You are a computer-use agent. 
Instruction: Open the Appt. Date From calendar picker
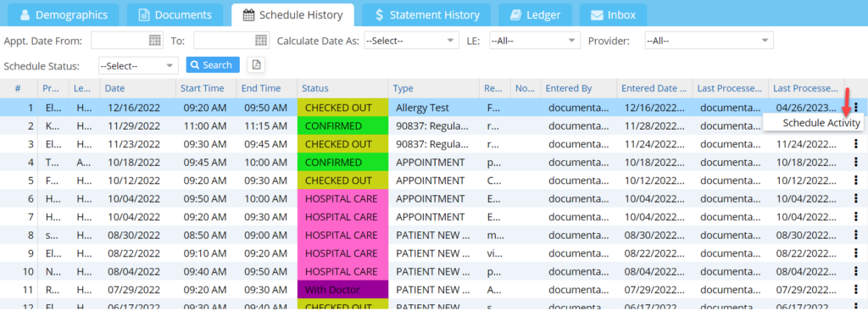(x=156, y=41)
